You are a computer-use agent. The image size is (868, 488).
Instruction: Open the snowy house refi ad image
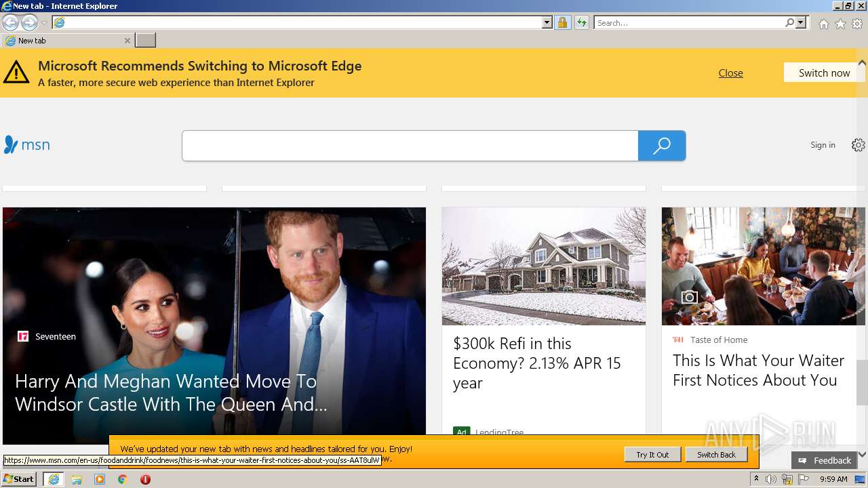point(544,266)
